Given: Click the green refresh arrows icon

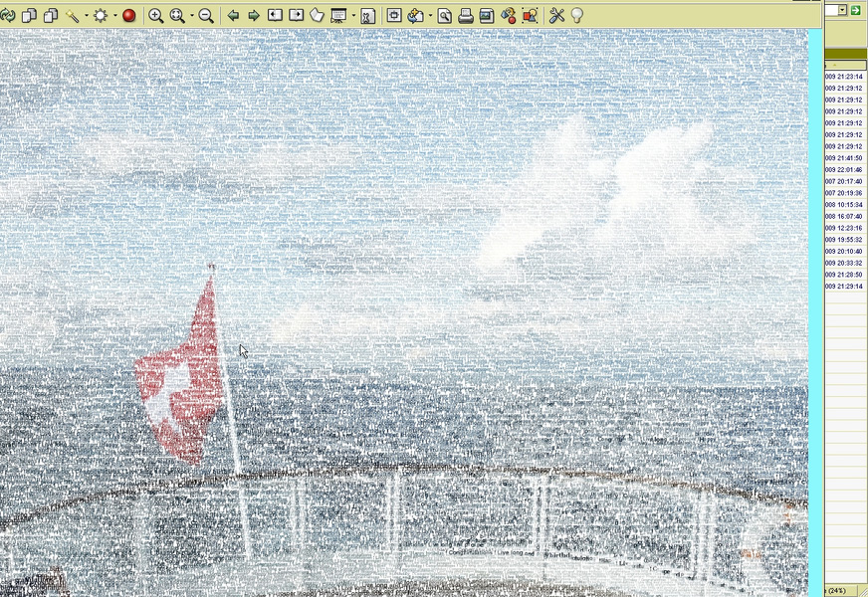Looking at the screenshot, I should point(7,15).
